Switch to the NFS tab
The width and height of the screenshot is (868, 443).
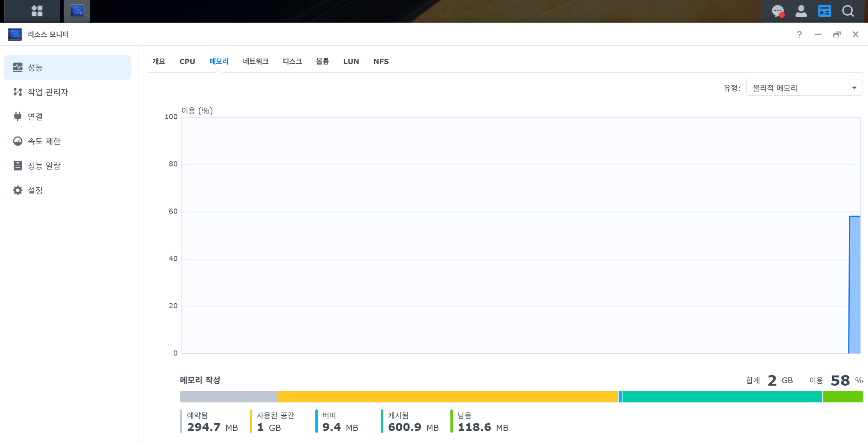tap(381, 61)
